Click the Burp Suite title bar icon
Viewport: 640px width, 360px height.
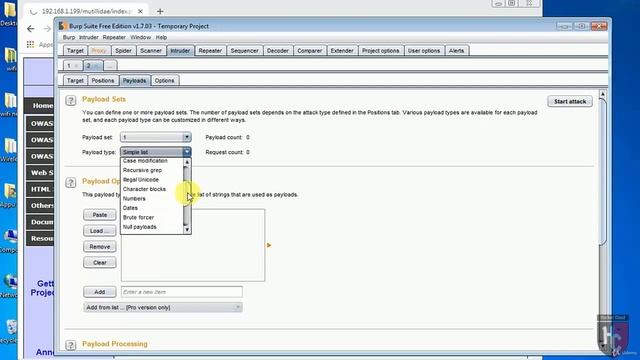[63, 26]
